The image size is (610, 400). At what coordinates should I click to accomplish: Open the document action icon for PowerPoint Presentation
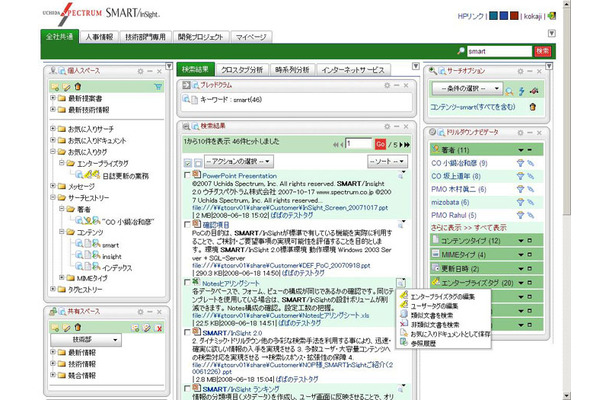pyautogui.click(x=401, y=174)
